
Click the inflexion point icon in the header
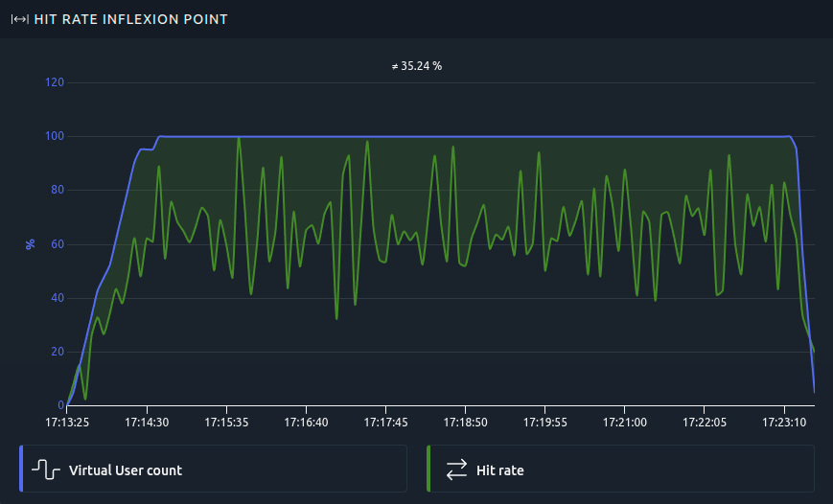[19, 19]
